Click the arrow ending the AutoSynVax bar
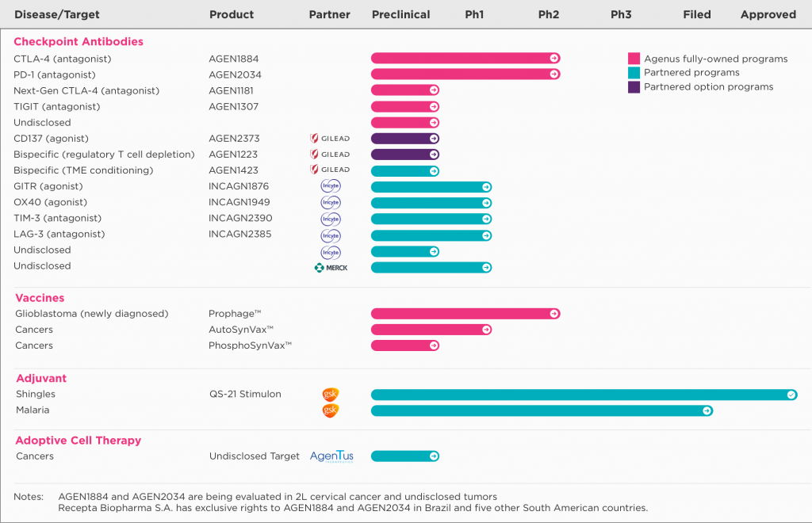This screenshot has width=812, height=523. (486, 330)
